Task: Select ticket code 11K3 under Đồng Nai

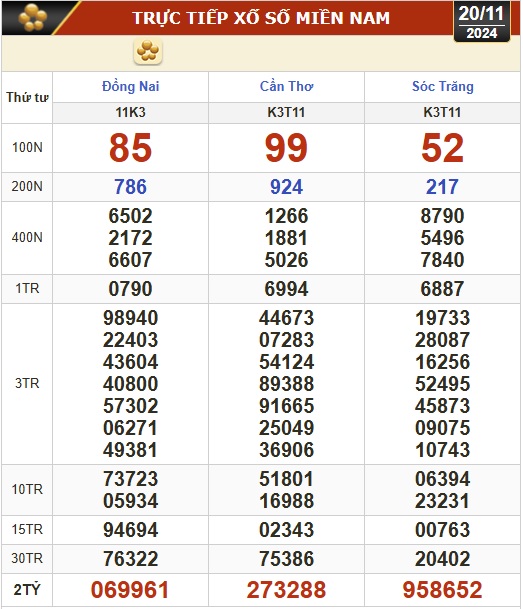Action: click(130, 113)
